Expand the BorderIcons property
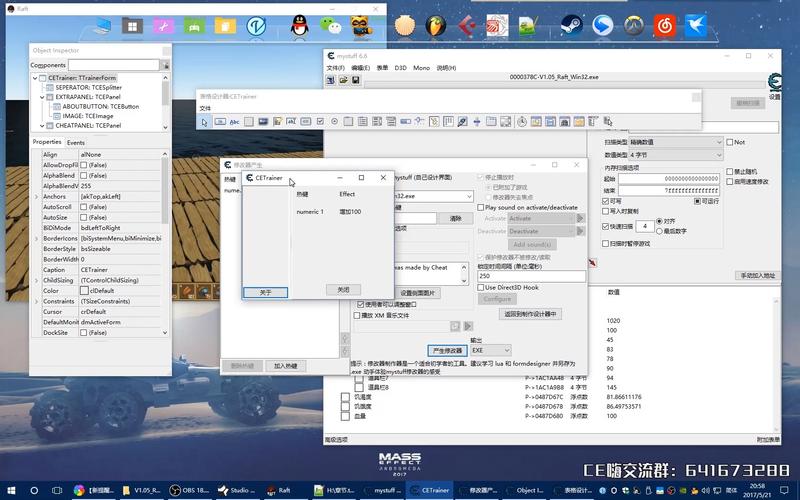The image size is (800, 500). [36, 239]
